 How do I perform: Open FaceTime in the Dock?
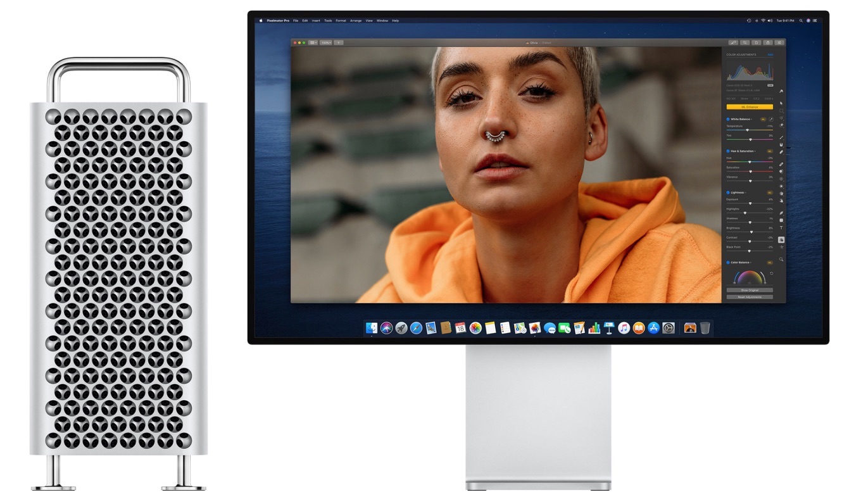565,328
